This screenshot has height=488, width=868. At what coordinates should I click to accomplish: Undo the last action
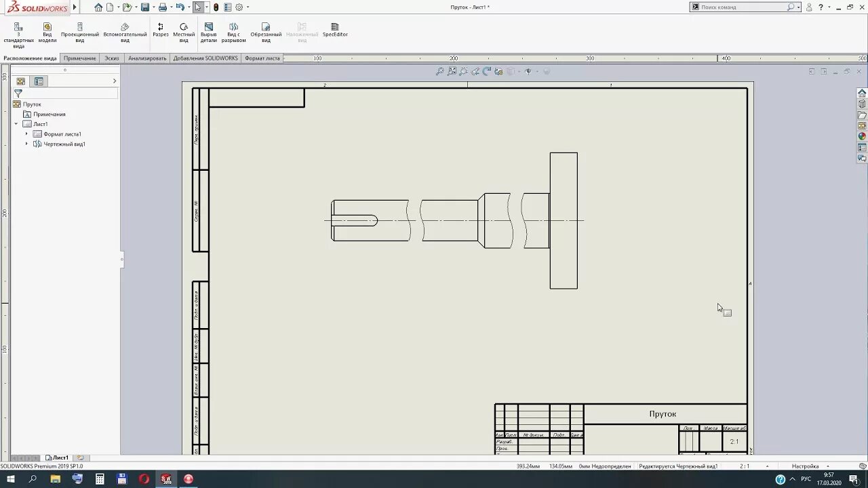click(x=180, y=7)
